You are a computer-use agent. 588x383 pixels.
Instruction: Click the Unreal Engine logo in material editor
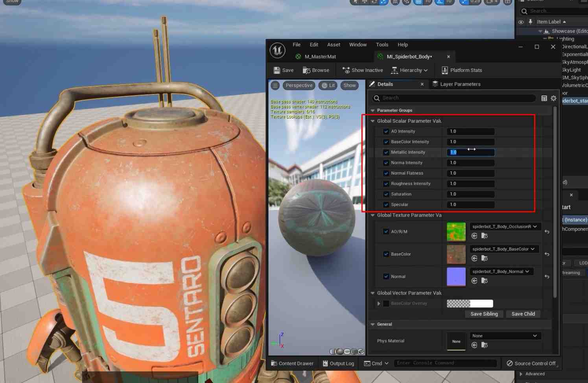tap(277, 51)
